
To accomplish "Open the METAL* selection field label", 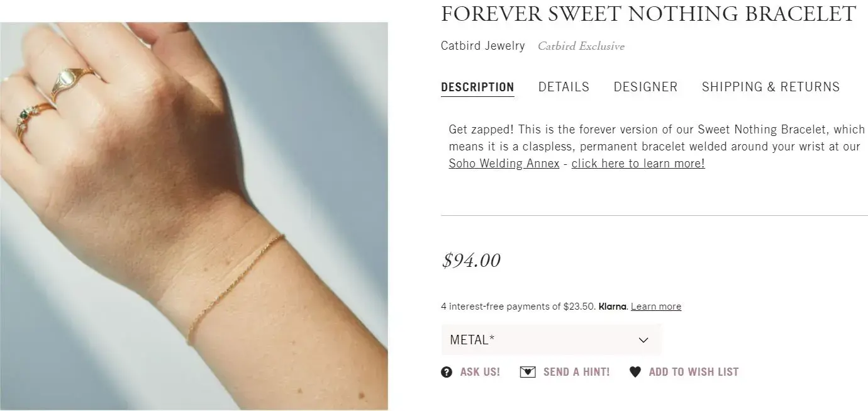I will pyautogui.click(x=472, y=340).
